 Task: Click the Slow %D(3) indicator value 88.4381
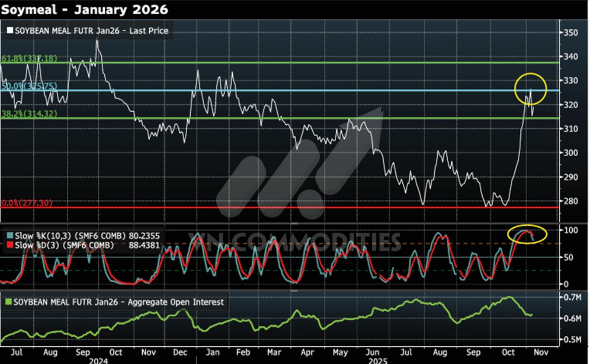(x=144, y=245)
